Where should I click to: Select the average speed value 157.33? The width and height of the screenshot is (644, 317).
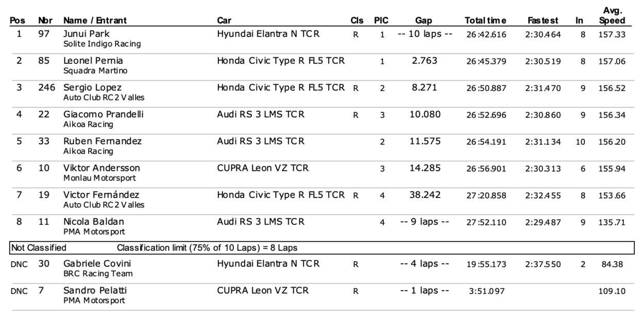pyautogui.click(x=612, y=35)
